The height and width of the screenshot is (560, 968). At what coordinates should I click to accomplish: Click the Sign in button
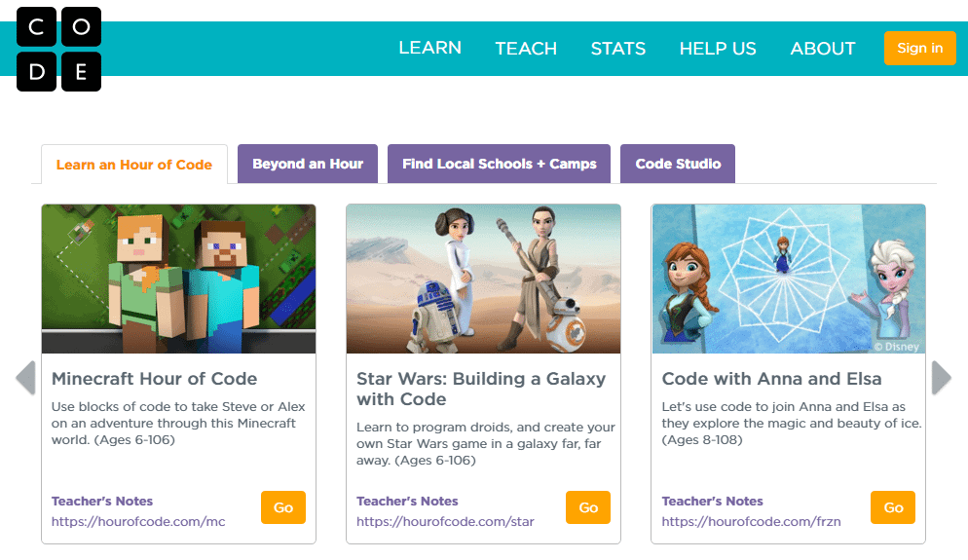click(920, 48)
